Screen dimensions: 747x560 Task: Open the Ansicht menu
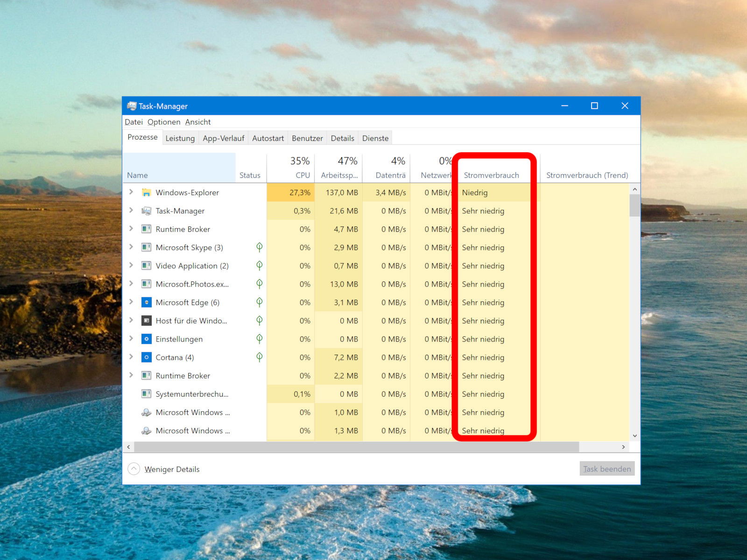coord(198,122)
